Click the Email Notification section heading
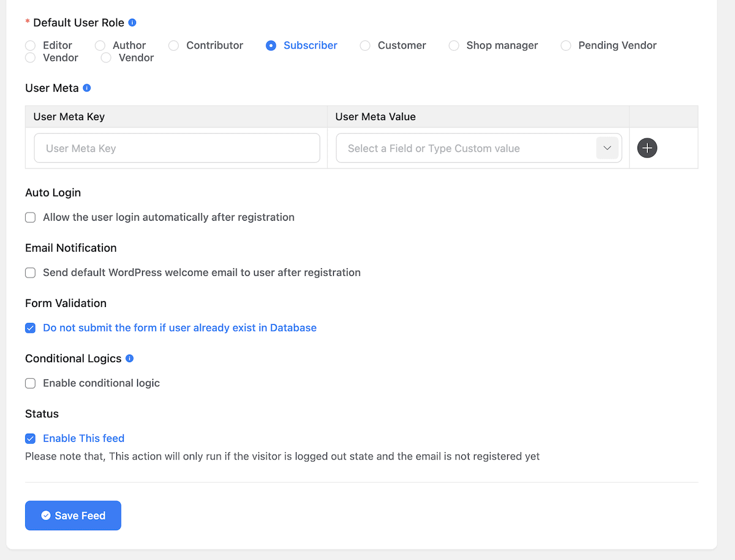 coord(71,248)
